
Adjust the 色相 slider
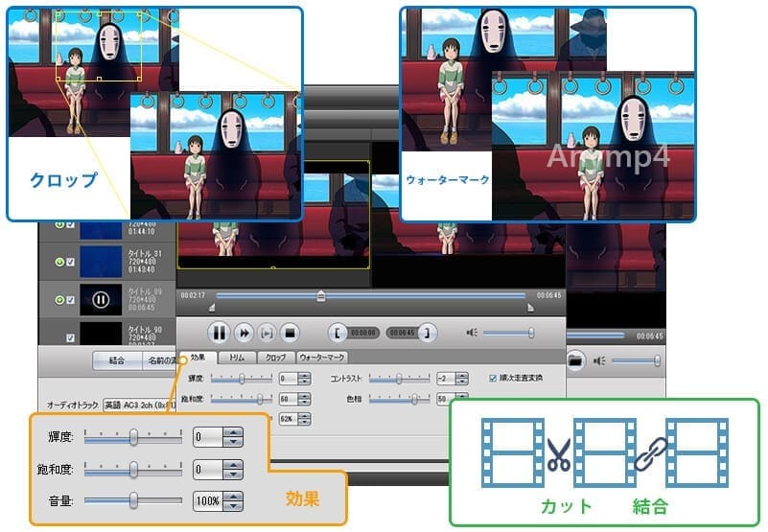tap(399, 400)
